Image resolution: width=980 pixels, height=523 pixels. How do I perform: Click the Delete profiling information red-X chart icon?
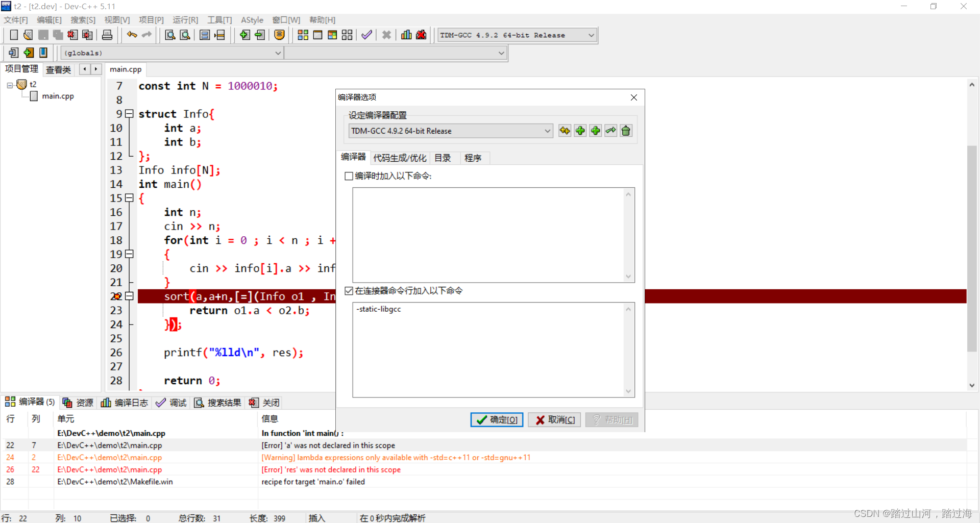tap(421, 35)
